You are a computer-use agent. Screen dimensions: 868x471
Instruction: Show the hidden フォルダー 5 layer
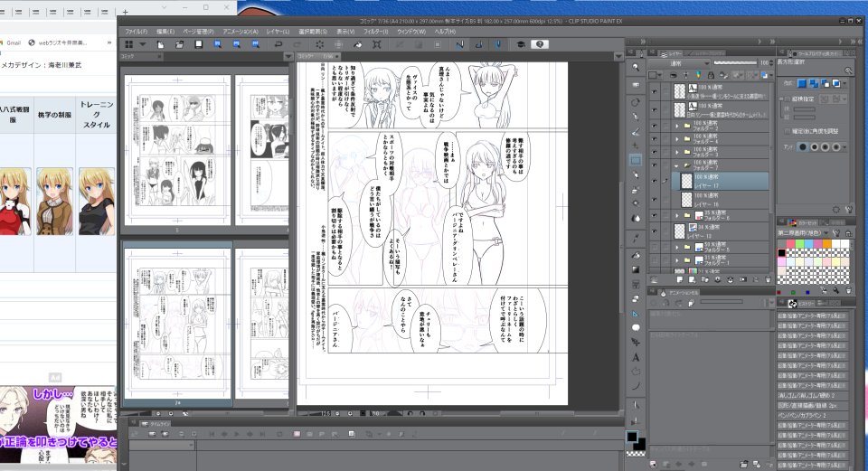pyautogui.click(x=655, y=247)
